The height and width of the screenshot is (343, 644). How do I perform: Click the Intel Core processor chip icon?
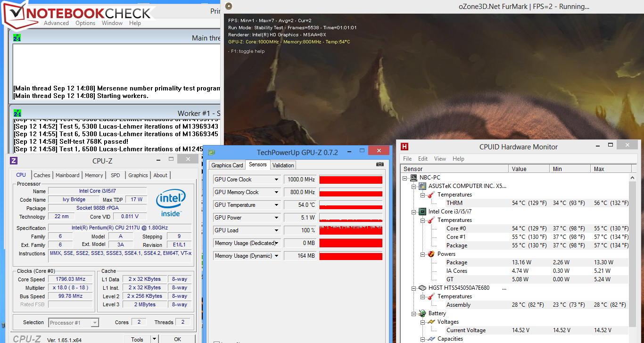coord(423,212)
